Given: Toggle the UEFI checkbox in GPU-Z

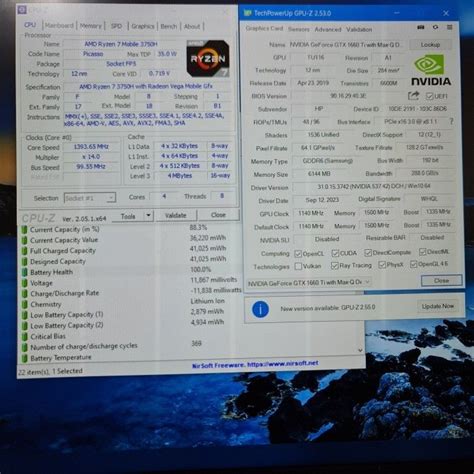Looking at the screenshot, I should click(429, 96).
